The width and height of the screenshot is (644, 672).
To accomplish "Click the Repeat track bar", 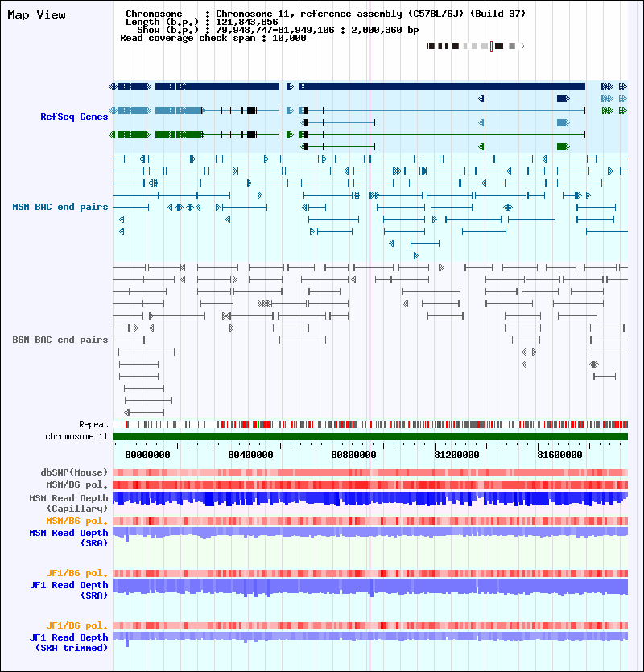I will pyautogui.click(x=370, y=425).
